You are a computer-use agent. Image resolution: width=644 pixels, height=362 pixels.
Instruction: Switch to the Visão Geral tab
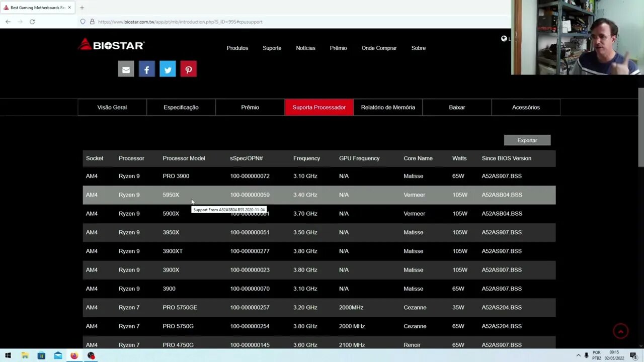112,107
